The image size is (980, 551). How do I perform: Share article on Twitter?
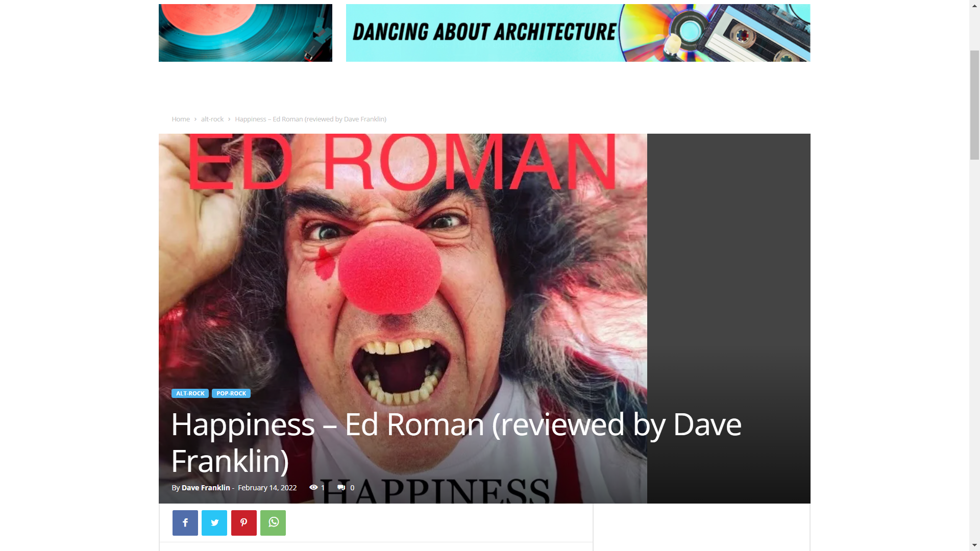[x=214, y=522]
